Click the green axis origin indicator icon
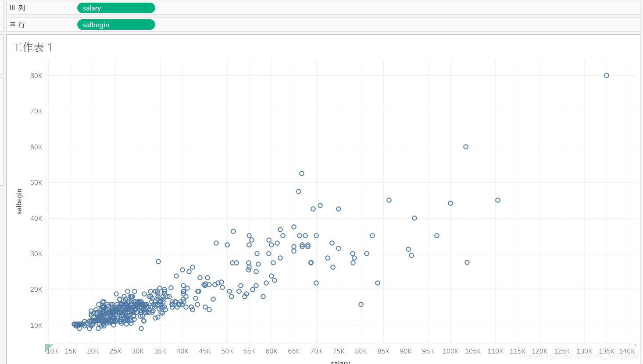 click(49, 348)
